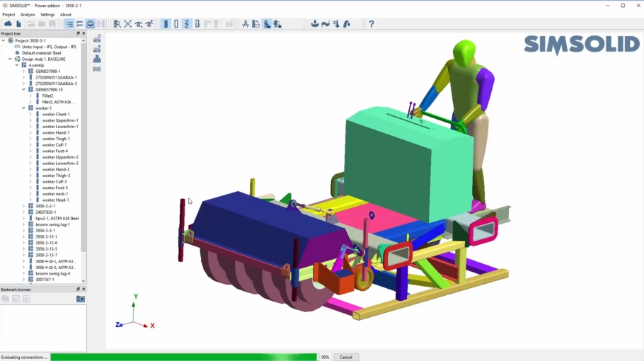Screen dimensions: 644x361
Task: Expand the 3958-3-2-1 node
Action: (24, 206)
